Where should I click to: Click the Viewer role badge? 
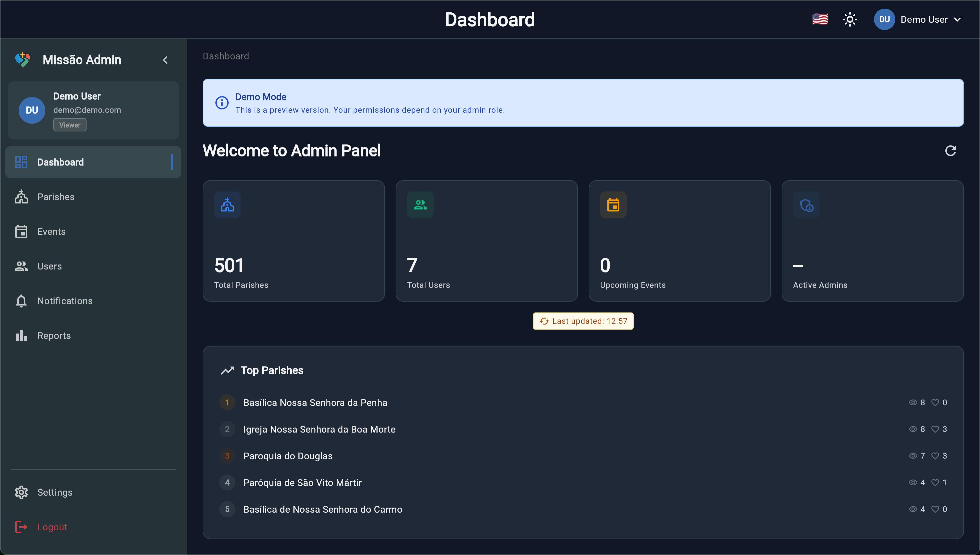pos(70,125)
